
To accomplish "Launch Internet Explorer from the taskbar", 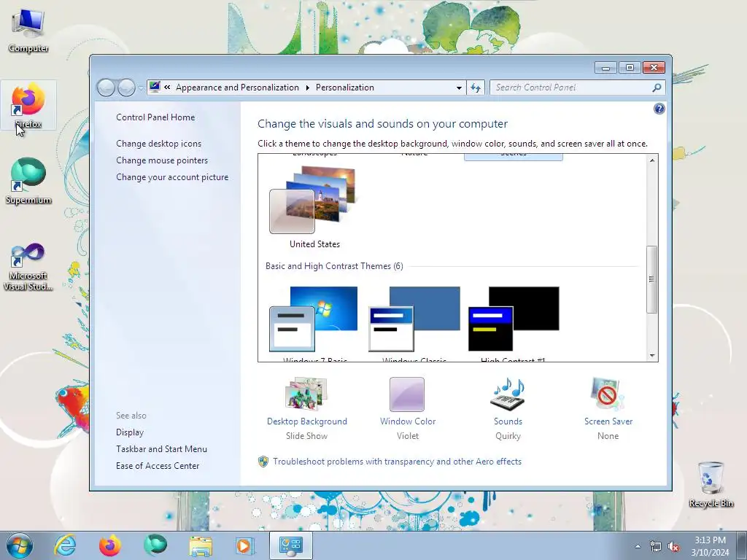I will tap(65, 545).
